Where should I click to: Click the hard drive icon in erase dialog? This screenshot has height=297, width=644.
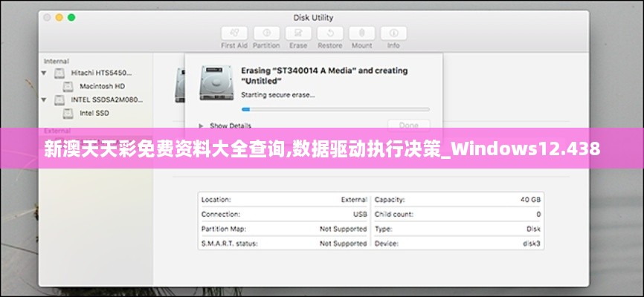(x=216, y=82)
